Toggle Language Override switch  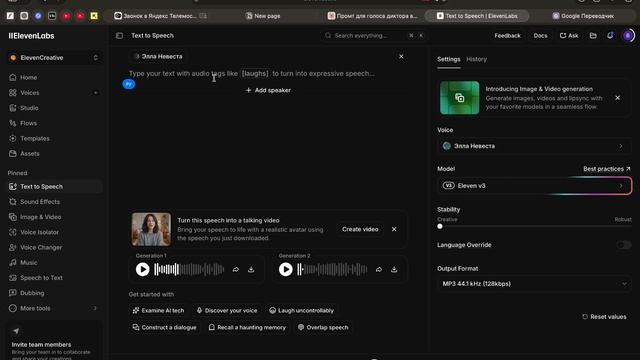point(624,245)
